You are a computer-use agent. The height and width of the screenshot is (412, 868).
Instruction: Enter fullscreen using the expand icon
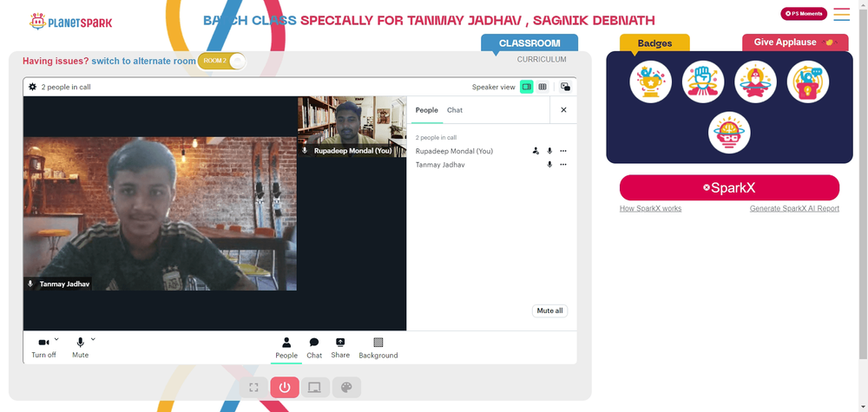point(253,388)
